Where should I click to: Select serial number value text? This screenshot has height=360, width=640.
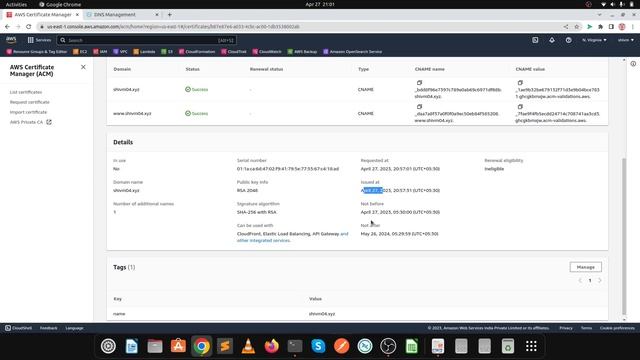(x=288, y=169)
